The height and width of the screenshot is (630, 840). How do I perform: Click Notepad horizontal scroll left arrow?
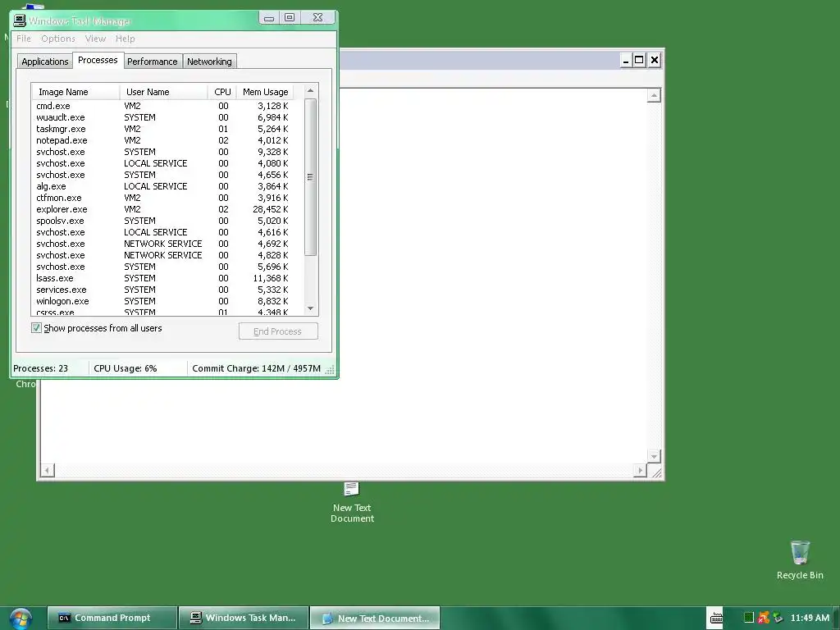click(x=47, y=470)
